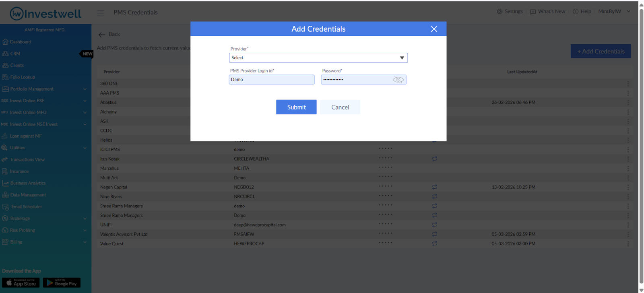Open row options for Value Quest

(628, 243)
